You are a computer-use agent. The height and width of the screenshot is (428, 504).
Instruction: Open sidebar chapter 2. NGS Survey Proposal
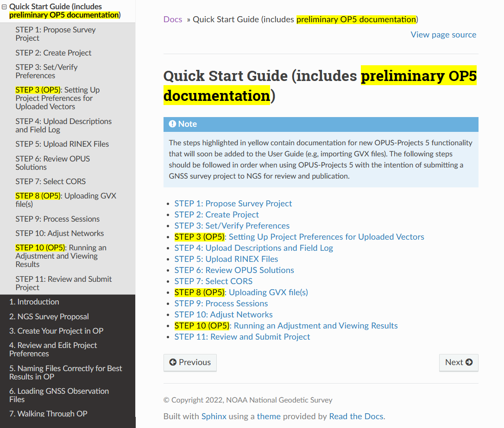pos(49,316)
